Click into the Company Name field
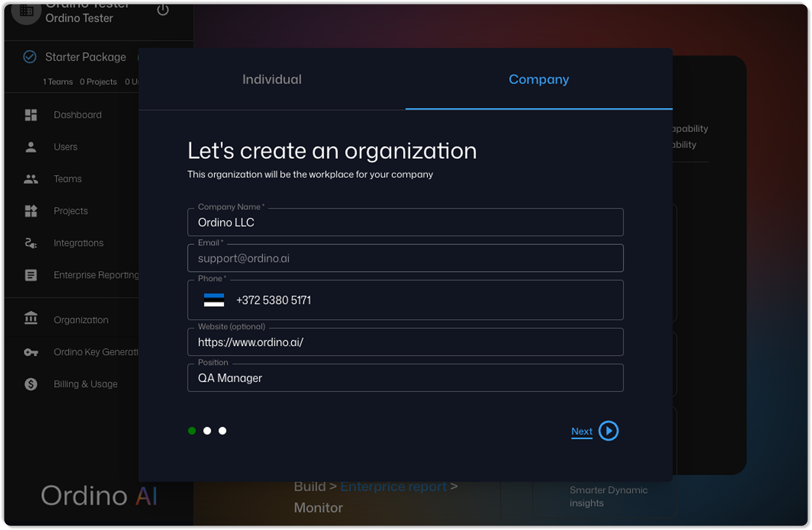The height and width of the screenshot is (530, 812). [405, 223]
